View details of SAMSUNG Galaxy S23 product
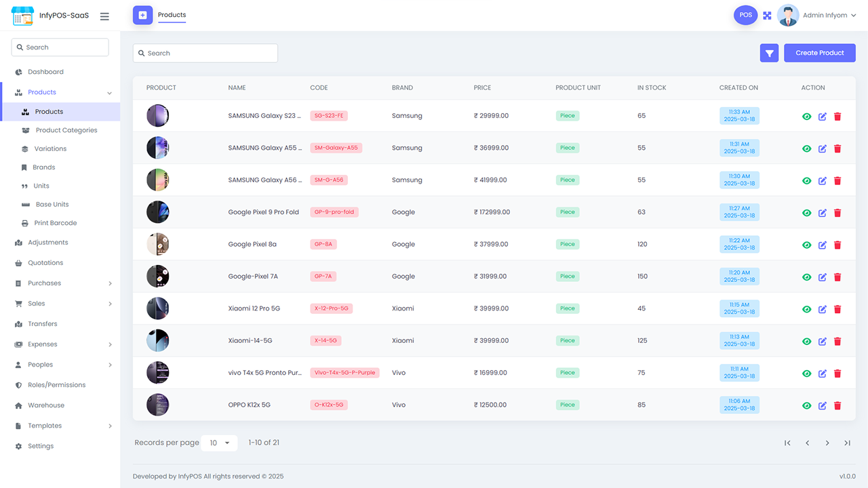Viewport: 868px width, 488px height. click(x=806, y=116)
